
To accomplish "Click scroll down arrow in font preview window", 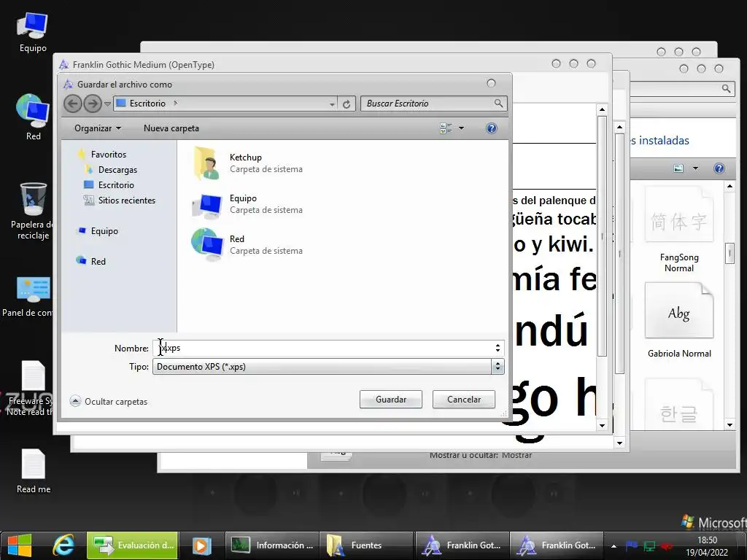I will click(602, 425).
